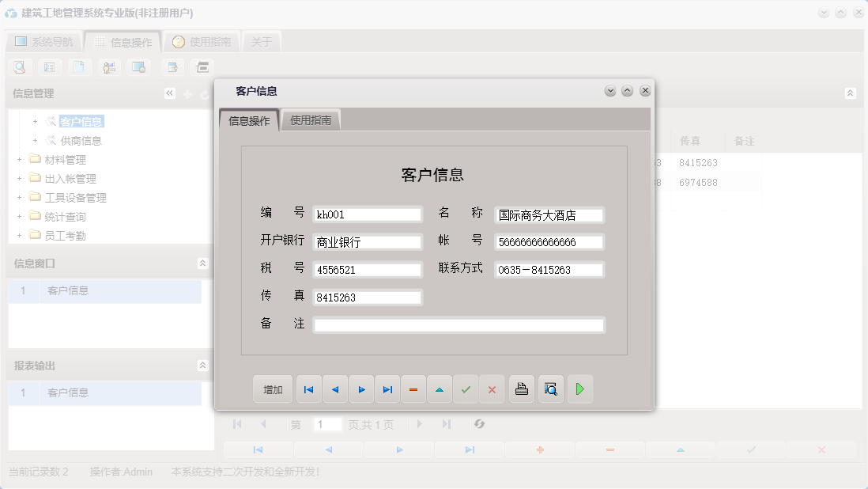Select the print preview icon in the dialog
The image size is (868, 489).
tap(551, 389)
